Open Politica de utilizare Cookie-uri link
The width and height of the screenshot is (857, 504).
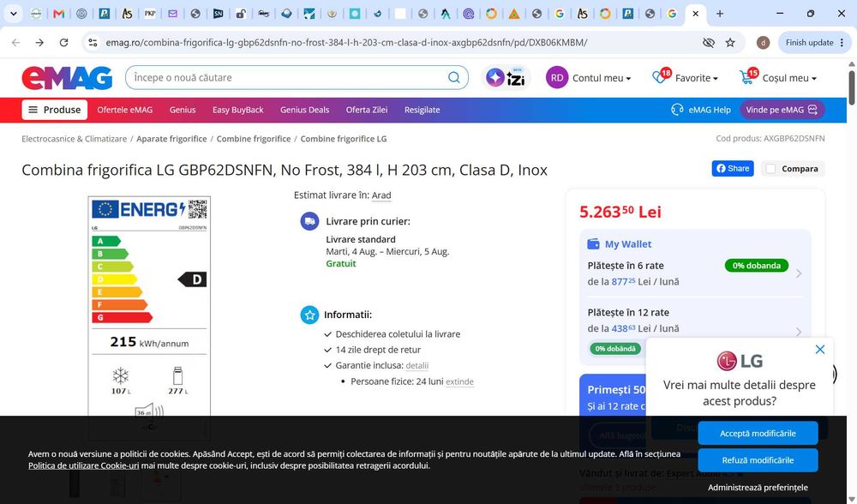pyautogui.click(x=84, y=465)
